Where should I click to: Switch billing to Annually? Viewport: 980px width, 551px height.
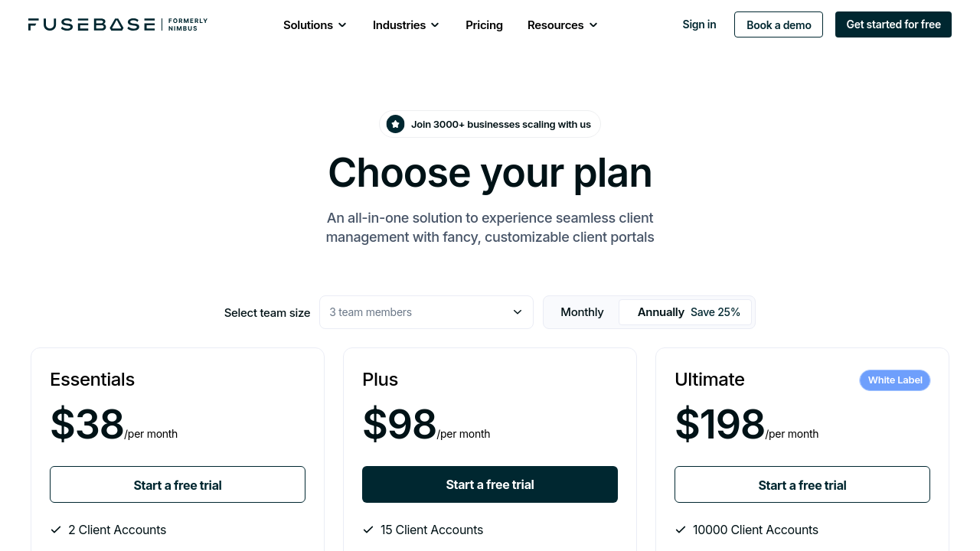pos(660,312)
